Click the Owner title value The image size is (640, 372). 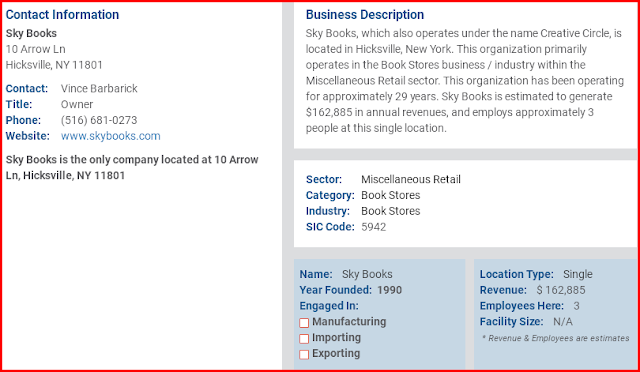[77, 104]
